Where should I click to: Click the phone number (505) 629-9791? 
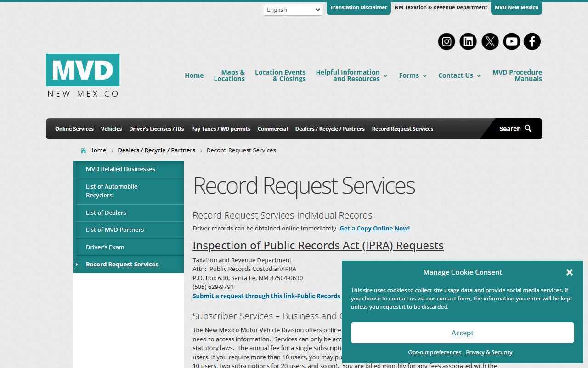point(213,287)
